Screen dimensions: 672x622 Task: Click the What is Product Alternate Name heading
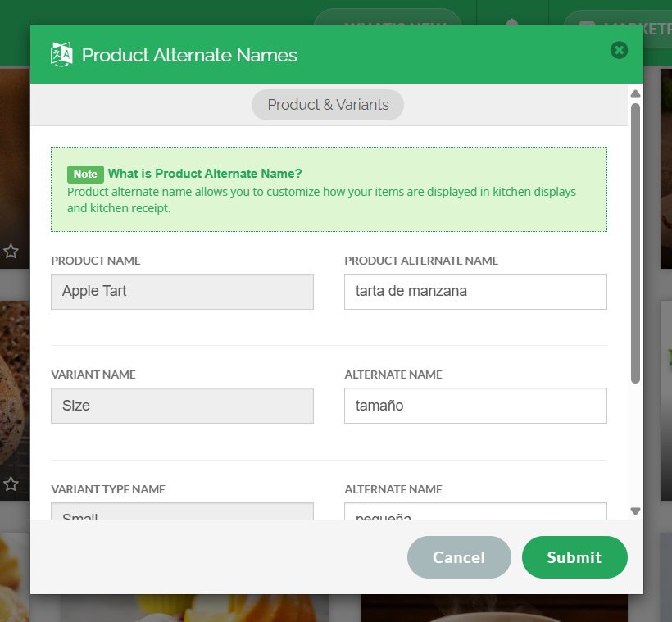tap(205, 174)
